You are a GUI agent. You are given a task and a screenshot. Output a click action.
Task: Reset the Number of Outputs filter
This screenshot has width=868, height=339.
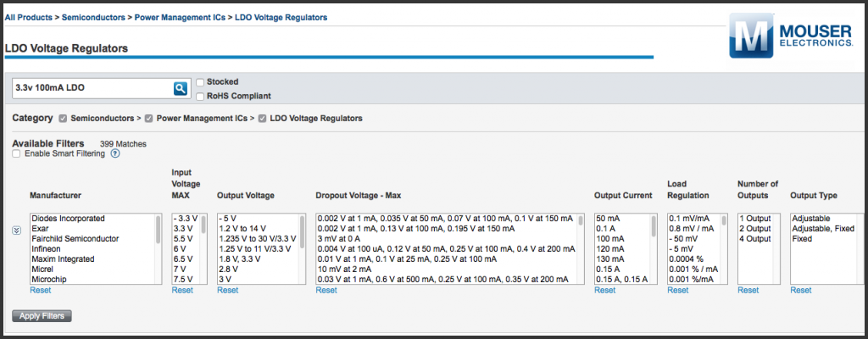tap(748, 290)
